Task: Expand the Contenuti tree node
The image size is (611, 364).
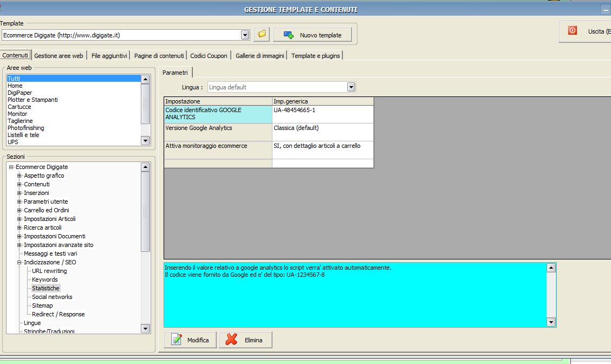Action: point(19,184)
